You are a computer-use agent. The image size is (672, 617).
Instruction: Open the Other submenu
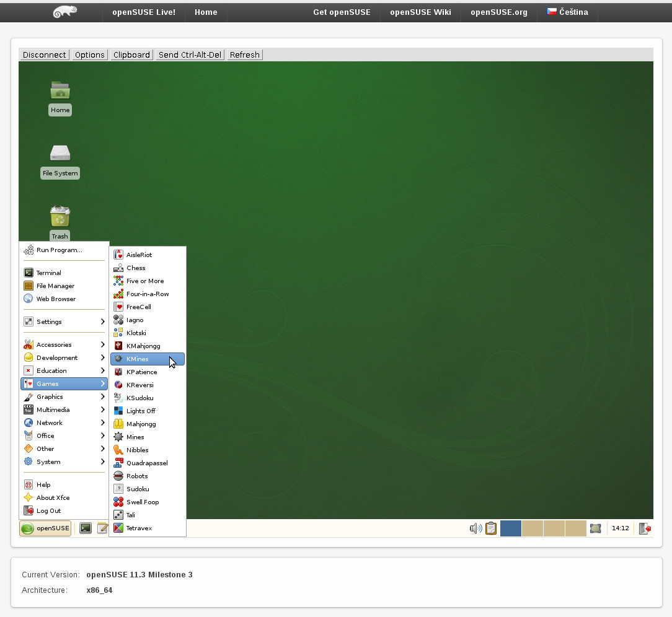click(64, 449)
